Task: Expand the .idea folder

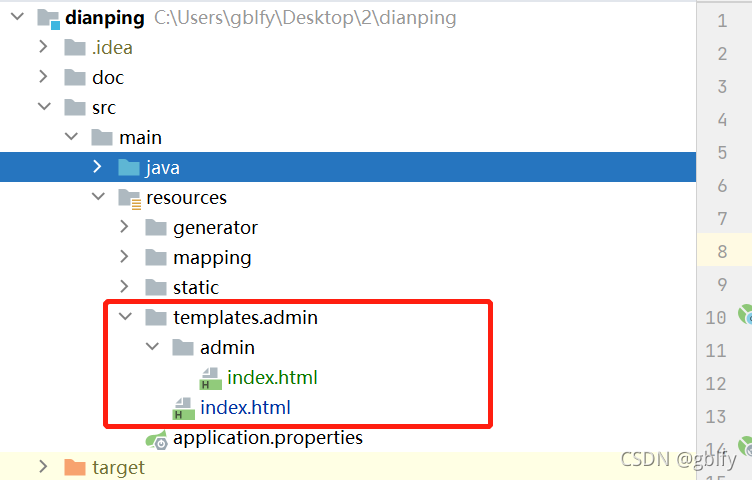Action: 43,47
